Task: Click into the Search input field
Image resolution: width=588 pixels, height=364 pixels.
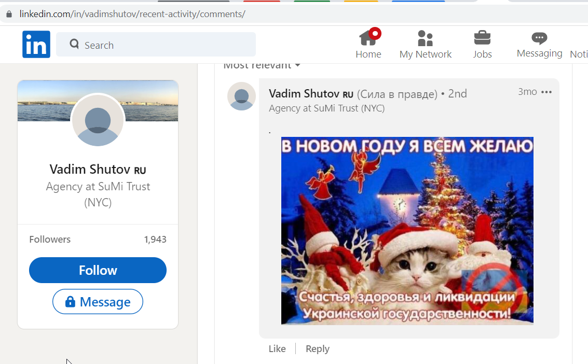Action: 156,44
